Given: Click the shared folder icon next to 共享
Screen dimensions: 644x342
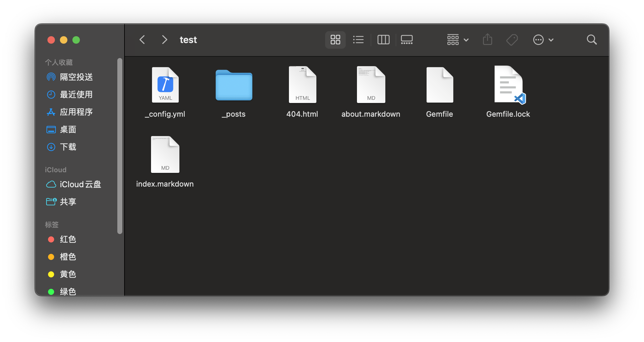Looking at the screenshot, I should click(x=51, y=202).
